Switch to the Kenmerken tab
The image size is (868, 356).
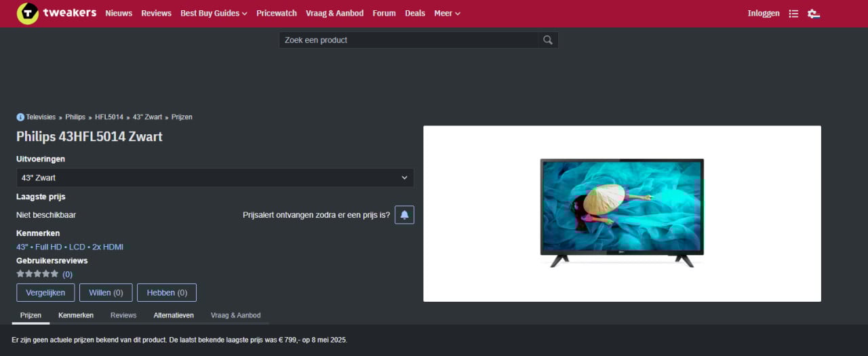[x=76, y=315]
